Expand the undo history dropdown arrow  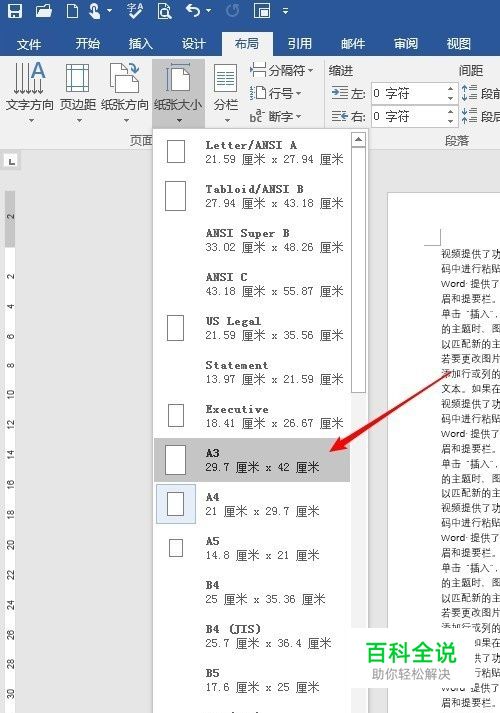click(209, 11)
